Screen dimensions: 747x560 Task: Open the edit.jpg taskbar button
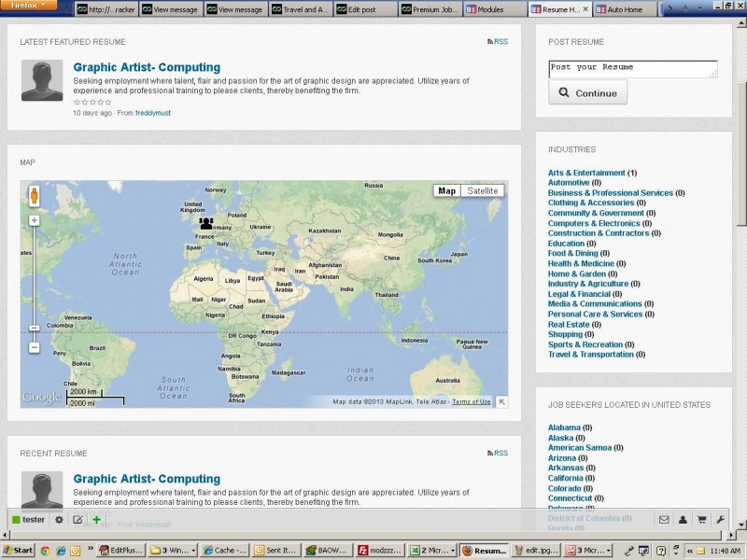535,551
